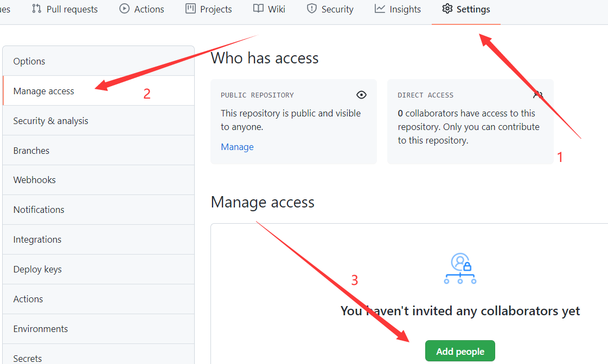The height and width of the screenshot is (364, 608).
Task: Click "You haven't invited any collaborators yet" text
Action: pos(460,311)
